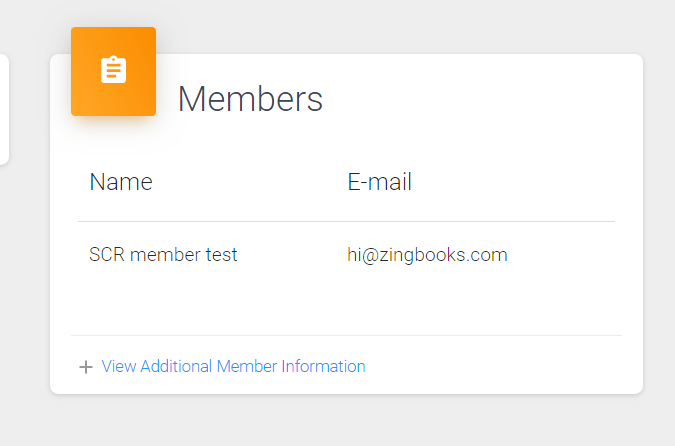Click the plus icon beside View Additional

click(x=86, y=367)
